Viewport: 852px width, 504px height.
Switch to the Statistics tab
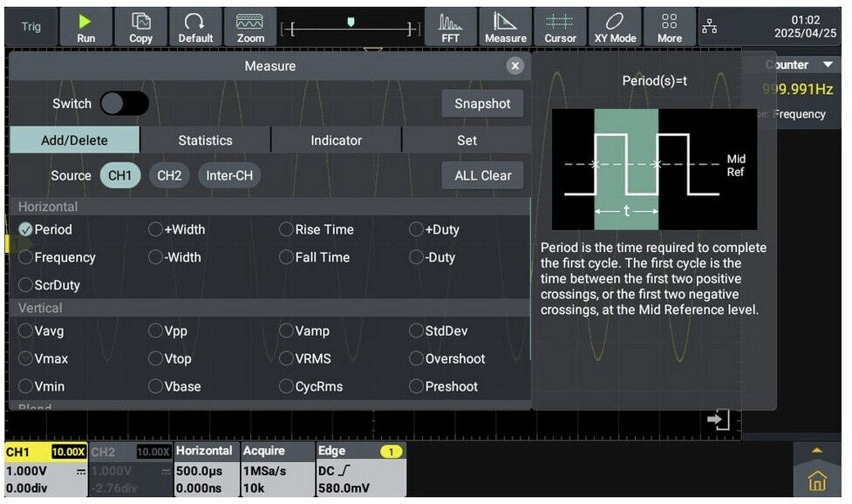pyautogui.click(x=205, y=140)
